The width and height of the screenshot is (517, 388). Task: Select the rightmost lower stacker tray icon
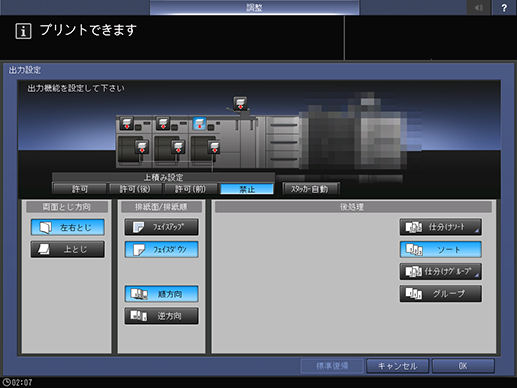(214, 147)
